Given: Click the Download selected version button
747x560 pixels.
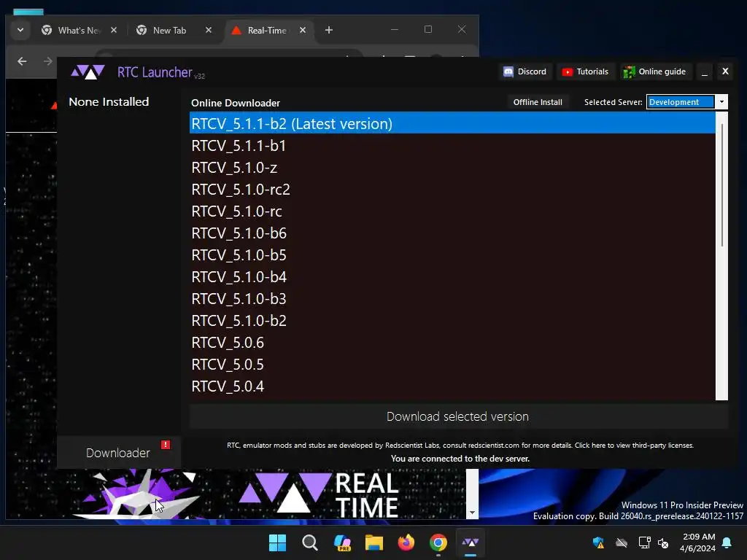Looking at the screenshot, I should (458, 416).
